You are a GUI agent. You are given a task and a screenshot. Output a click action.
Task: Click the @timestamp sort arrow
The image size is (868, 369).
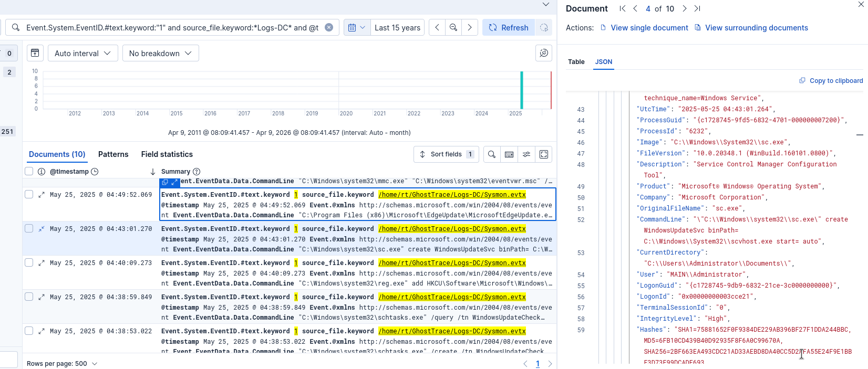coord(152,172)
